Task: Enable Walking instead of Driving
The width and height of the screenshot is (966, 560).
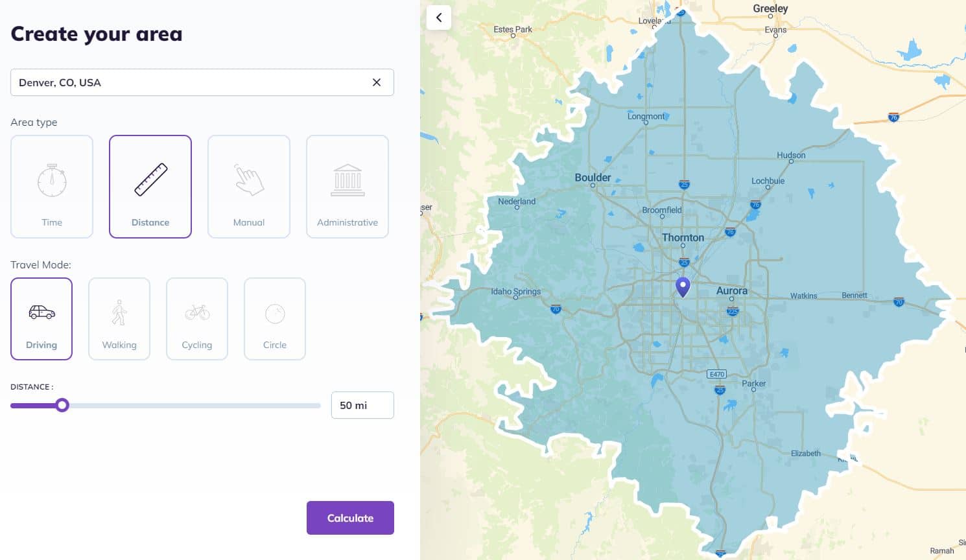Action: [119, 318]
